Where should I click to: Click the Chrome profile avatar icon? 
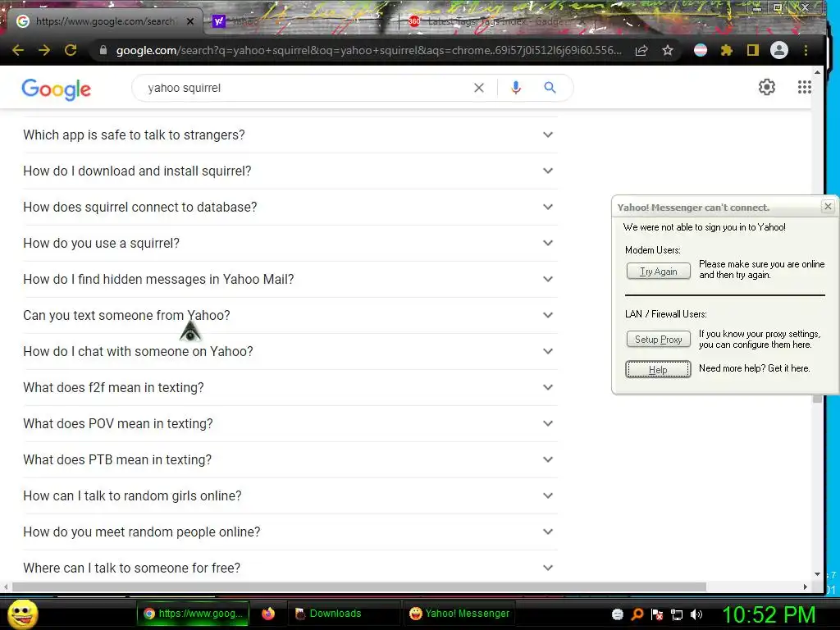(x=779, y=50)
